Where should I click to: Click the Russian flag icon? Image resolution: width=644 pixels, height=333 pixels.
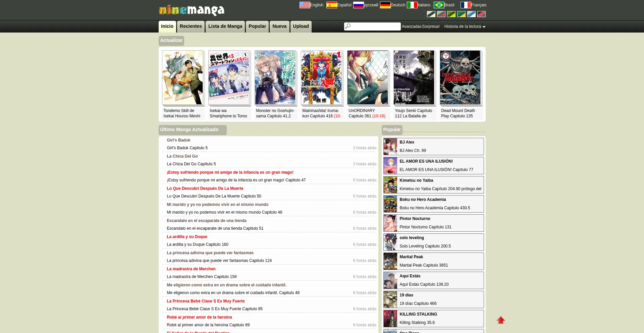(x=358, y=5)
